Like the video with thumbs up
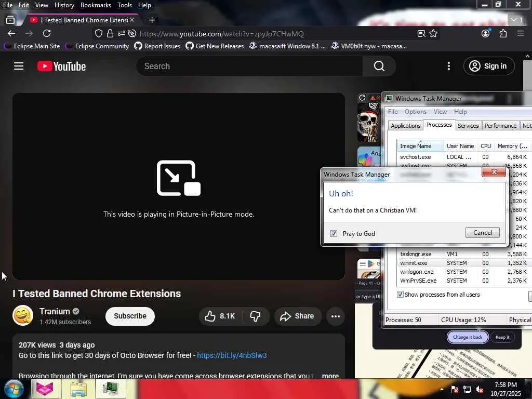Viewport: 532px width, 399px height. (x=220, y=316)
